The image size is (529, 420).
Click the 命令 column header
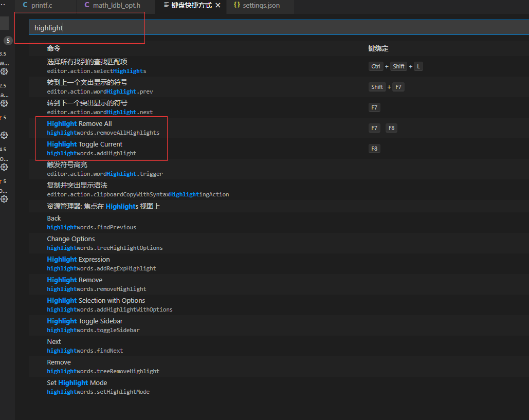coord(54,48)
